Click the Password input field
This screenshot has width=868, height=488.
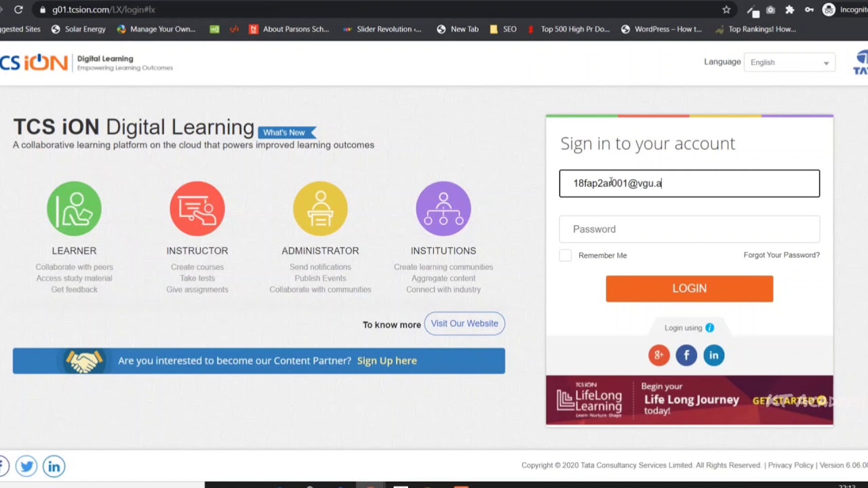pos(690,229)
